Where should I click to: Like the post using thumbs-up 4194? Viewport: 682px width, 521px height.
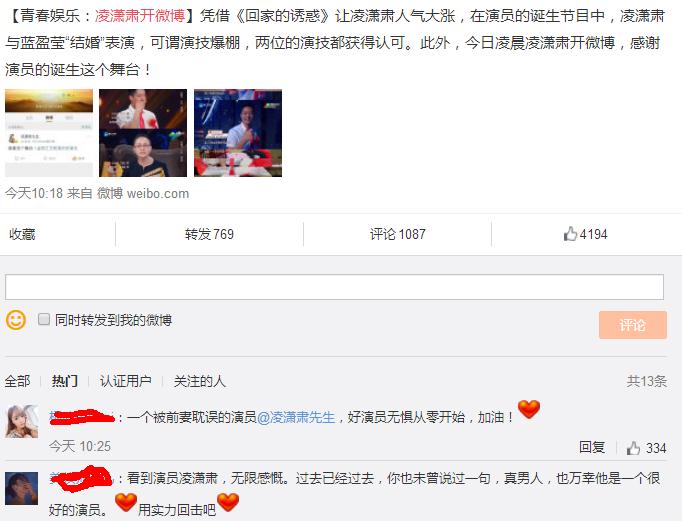pos(585,234)
